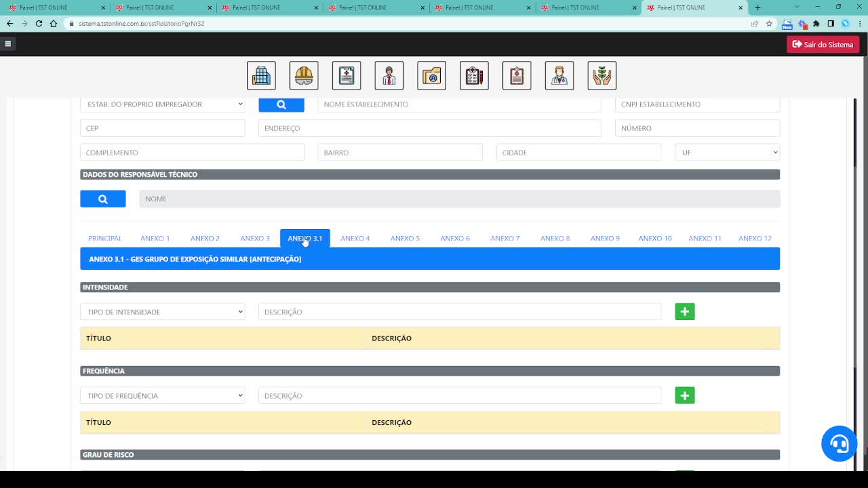
Task: Open the browser profile avatar
Action: (x=846, y=23)
